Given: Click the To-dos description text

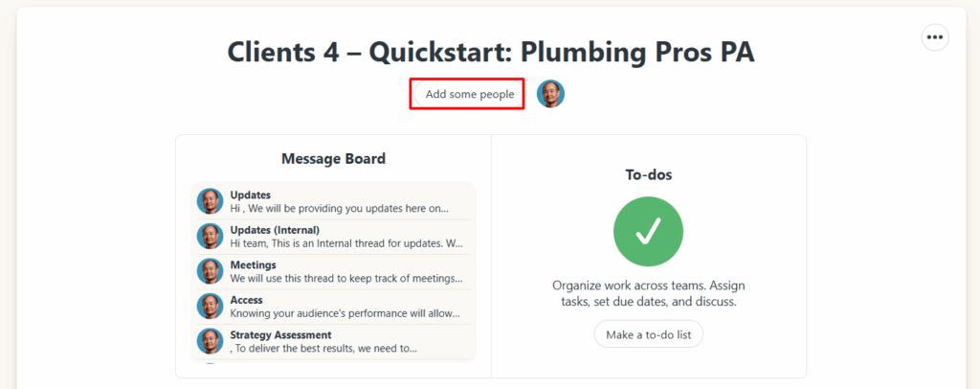Looking at the screenshot, I should tap(648, 293).
